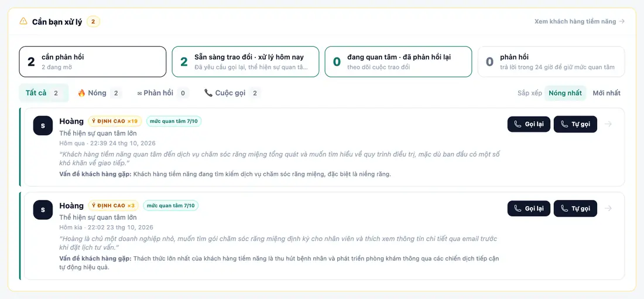Click the fire icon on the Nóng tab
The height and width of the screenshot is (299, 644).
pyautogui.click(x=81, y=93)
